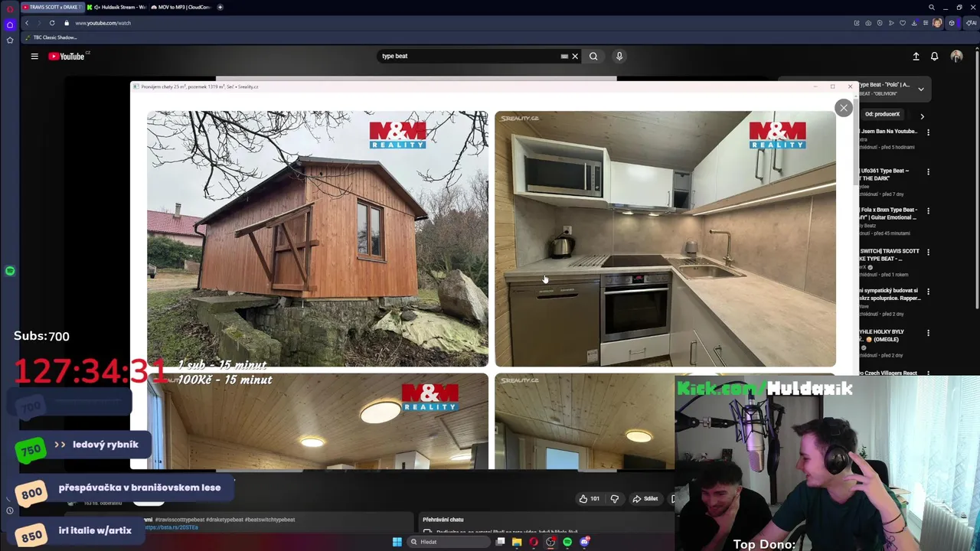Open the Windows Start menu

[397, 542]
